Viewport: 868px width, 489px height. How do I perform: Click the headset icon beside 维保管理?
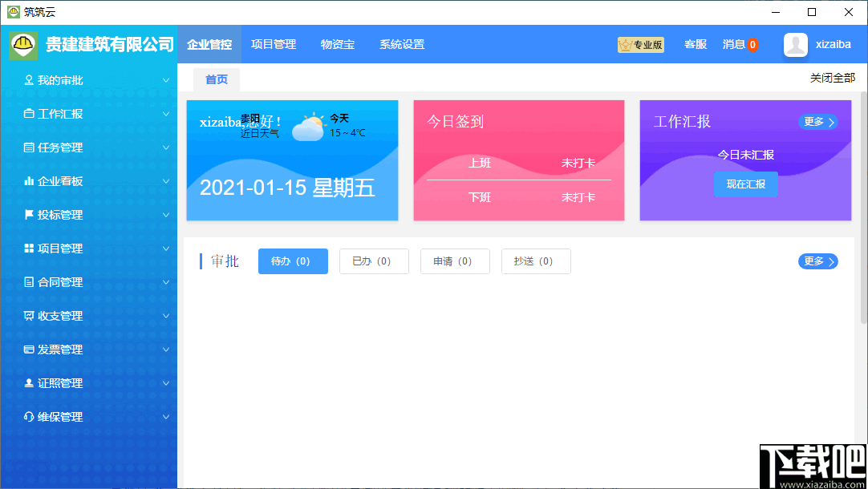tap(29, 417)
